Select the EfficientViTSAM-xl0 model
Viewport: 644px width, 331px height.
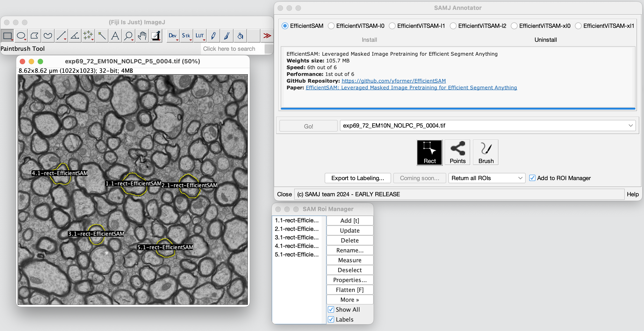(541, 26)
